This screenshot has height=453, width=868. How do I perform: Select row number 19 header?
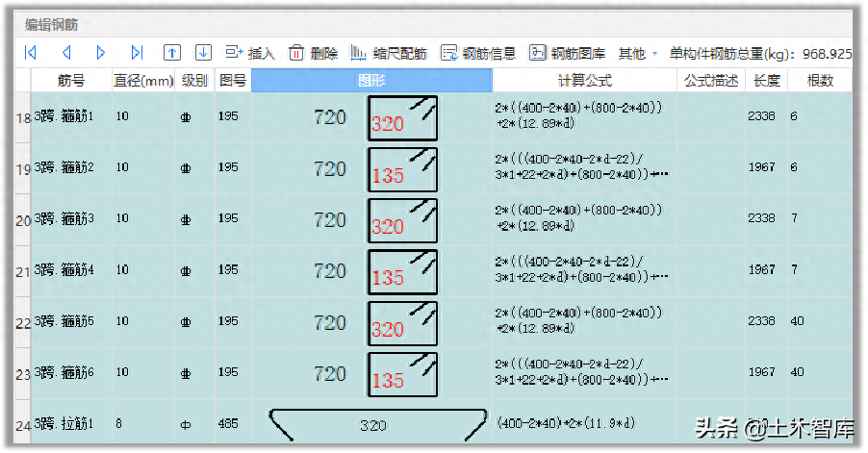point(23,168)
